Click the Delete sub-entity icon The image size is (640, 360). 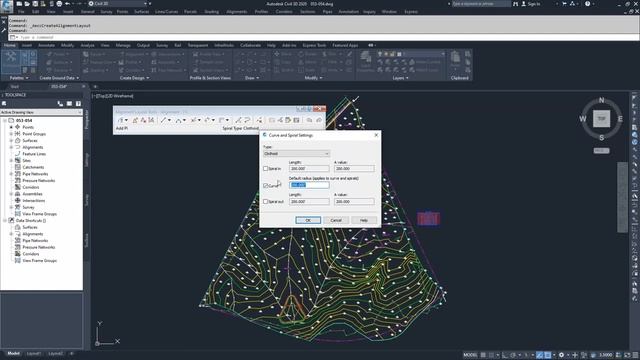[x=259, y=120]
